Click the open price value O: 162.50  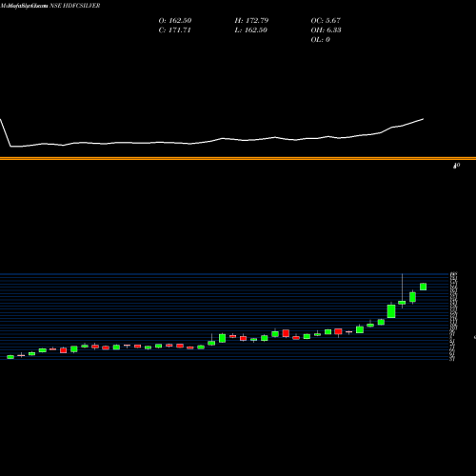(x=175, y=20)
